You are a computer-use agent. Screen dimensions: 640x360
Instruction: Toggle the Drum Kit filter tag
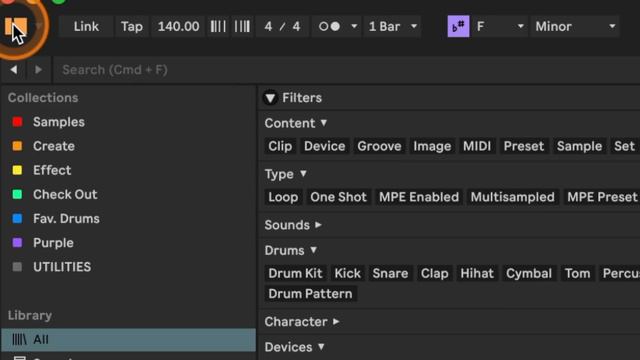pyautogui.click(x=295, y=273)
